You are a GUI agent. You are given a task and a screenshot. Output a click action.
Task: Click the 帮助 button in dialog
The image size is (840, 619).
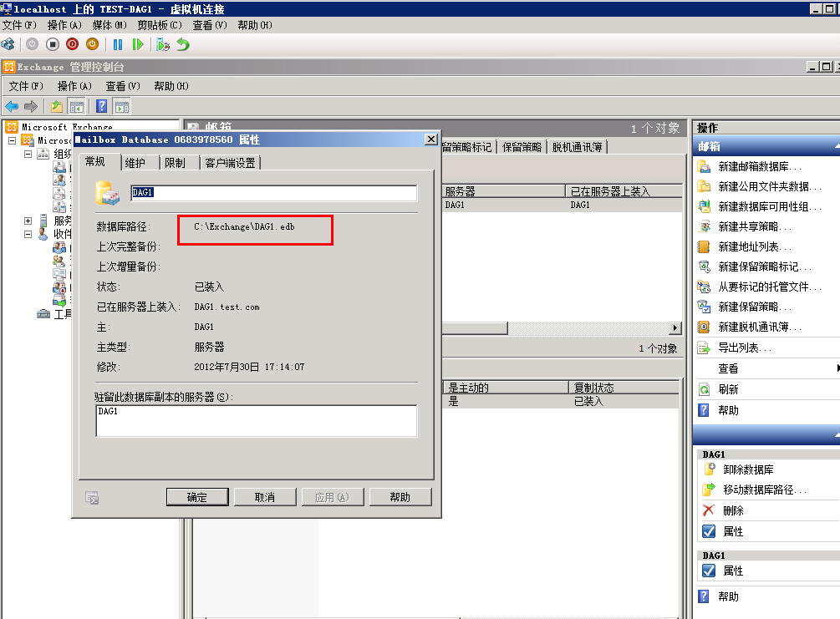[400, 497]
